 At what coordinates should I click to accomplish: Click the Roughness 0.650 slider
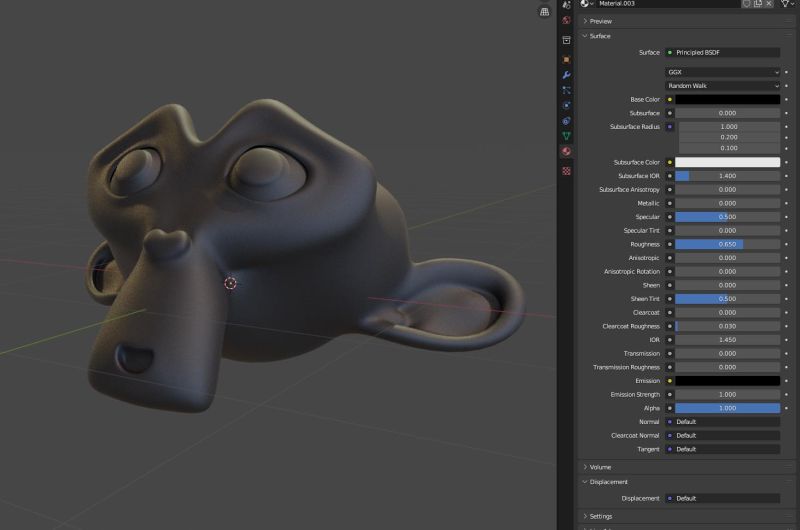click(x=728, y=244)
